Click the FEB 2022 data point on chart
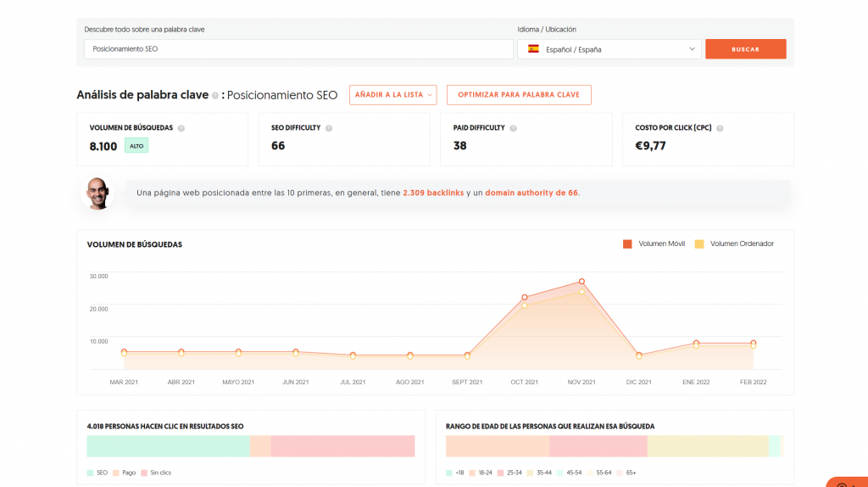 754,344
